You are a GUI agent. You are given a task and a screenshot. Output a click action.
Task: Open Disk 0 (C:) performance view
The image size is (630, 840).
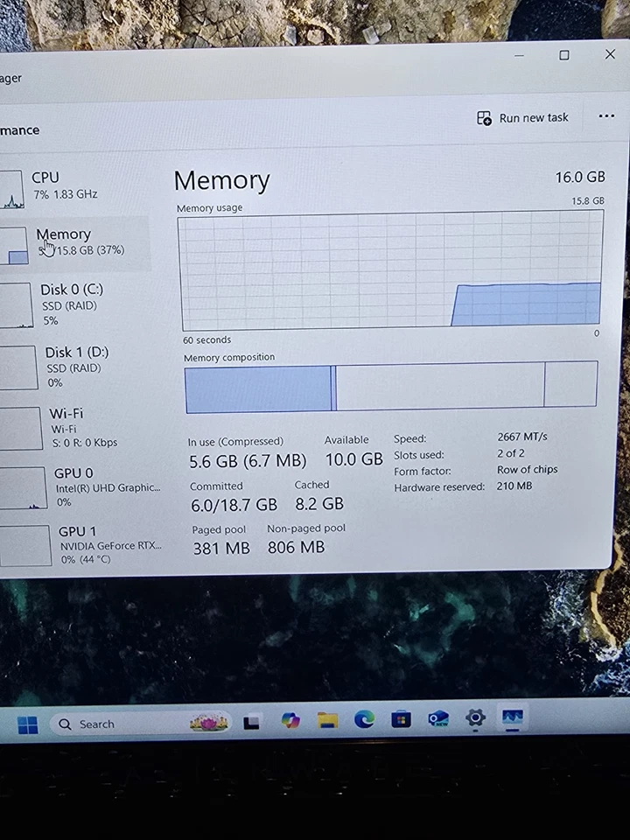pyautogui.click(x=73, y=304)
